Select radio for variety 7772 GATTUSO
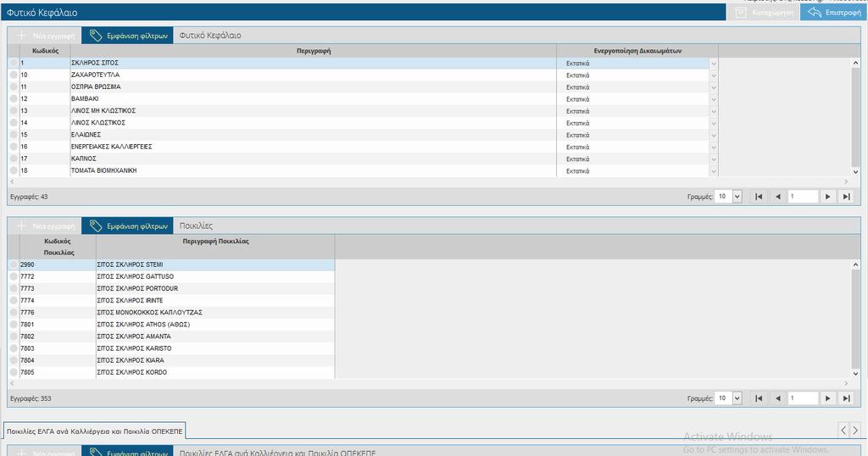 click(x=14, y=276)
